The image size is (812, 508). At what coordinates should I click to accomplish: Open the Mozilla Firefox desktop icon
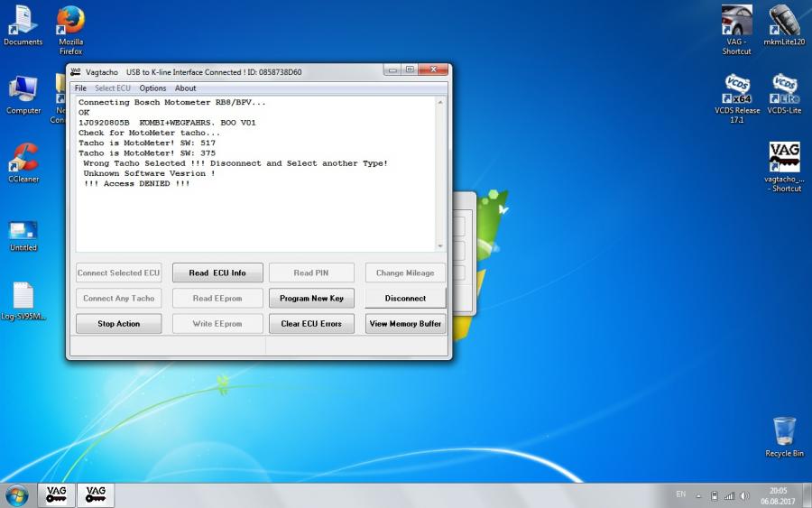coord(70,22)
